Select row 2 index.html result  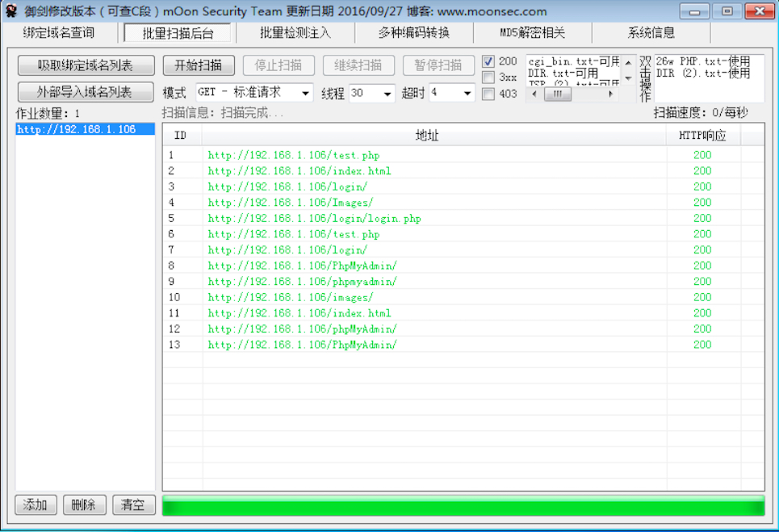click(463, 171)
